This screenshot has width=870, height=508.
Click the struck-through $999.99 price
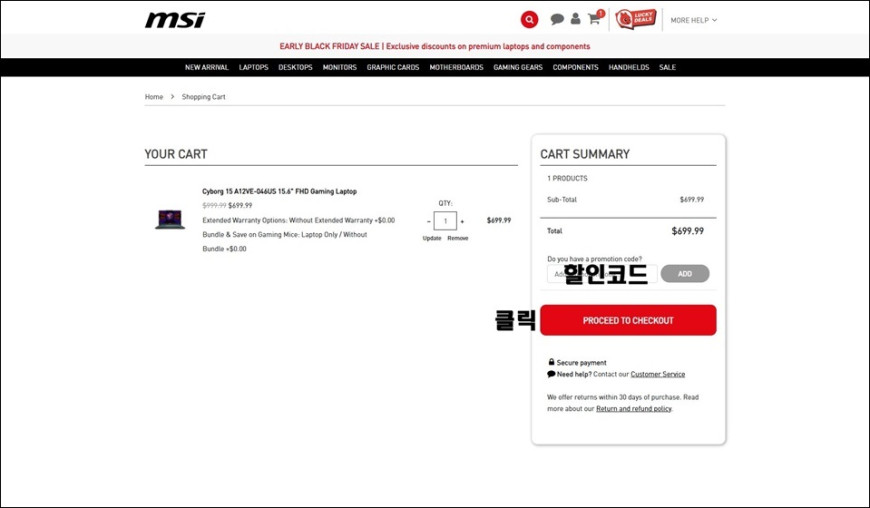coord(214,205)
